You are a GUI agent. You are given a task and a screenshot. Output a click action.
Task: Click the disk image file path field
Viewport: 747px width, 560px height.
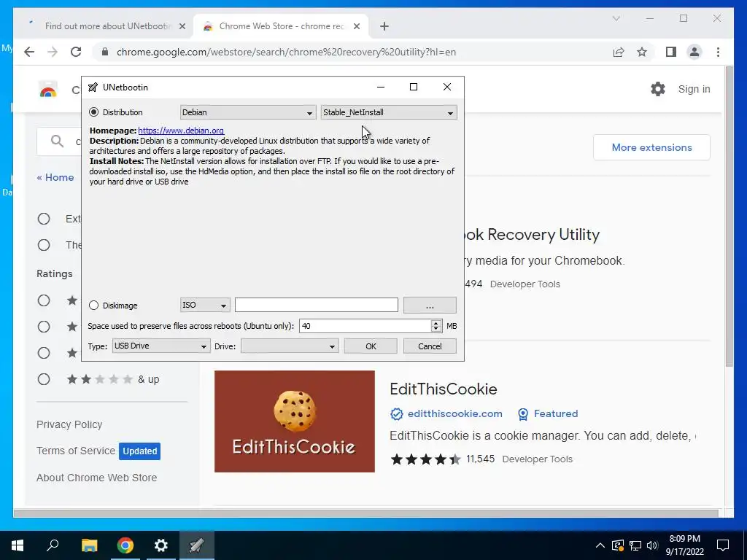pos(317,306)
